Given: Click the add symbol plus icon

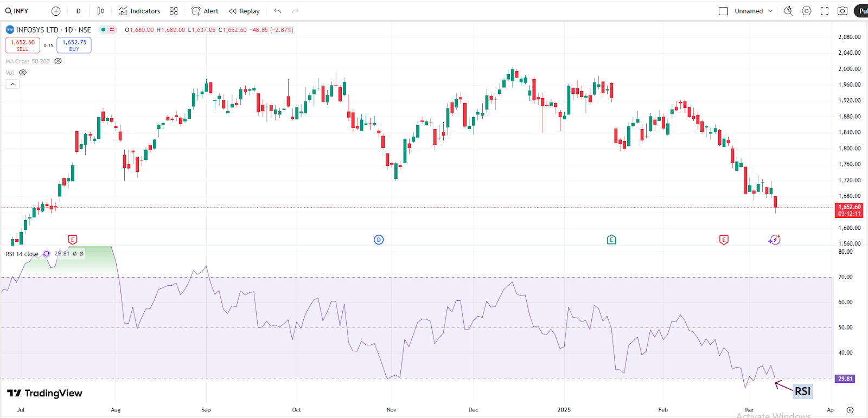Looking at the screenshot, I should point(56,11).
